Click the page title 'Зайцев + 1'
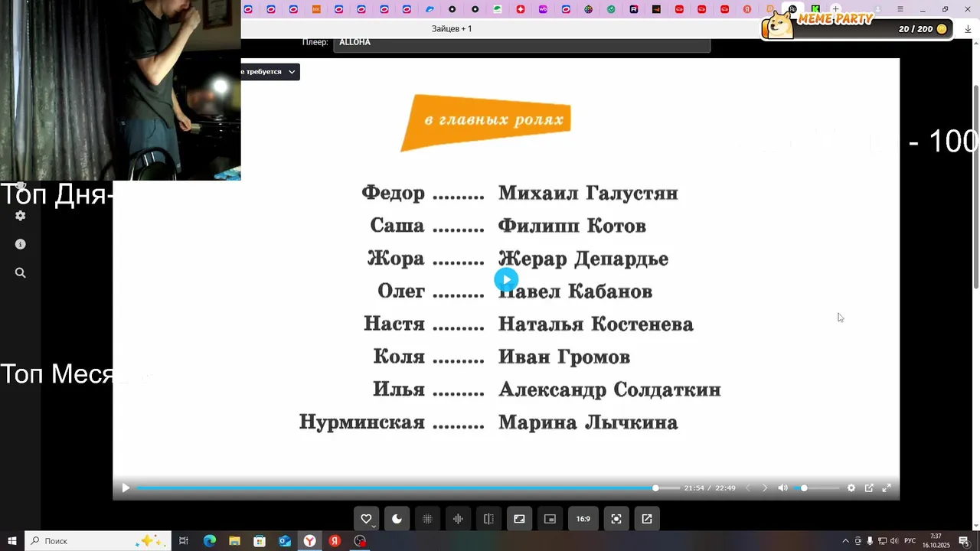This screenshot has width=980, height=551. 452,29
